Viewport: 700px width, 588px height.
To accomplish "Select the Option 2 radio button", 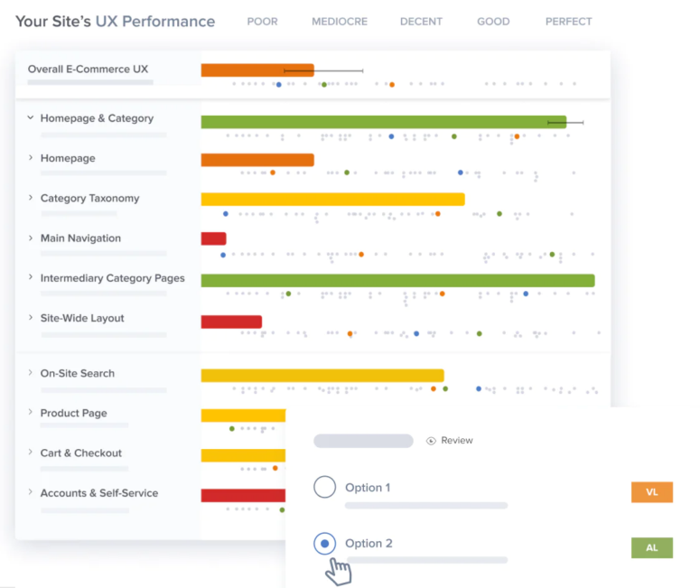I will pyautogui.click(x=324, y=544).
